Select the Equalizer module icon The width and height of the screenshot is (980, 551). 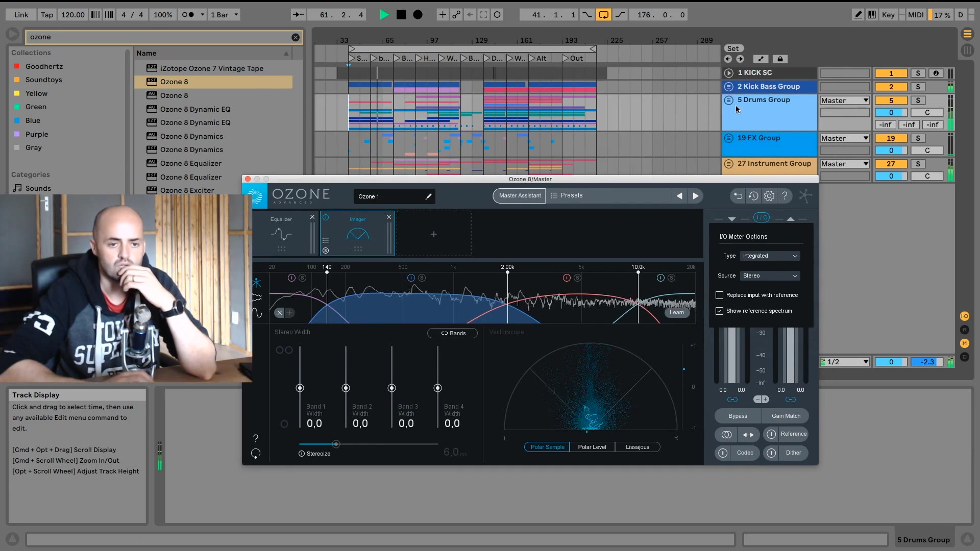[x=281, y=234]
